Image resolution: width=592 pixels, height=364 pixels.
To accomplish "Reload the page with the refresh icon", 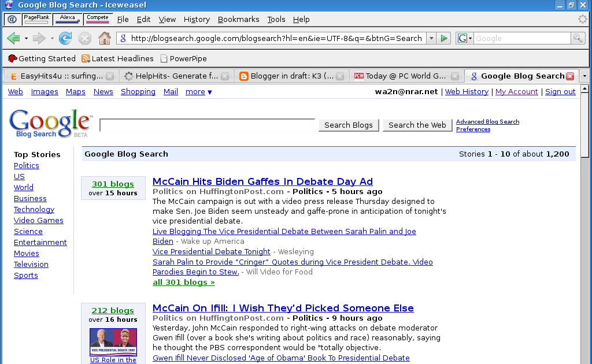I will (65, 39).
